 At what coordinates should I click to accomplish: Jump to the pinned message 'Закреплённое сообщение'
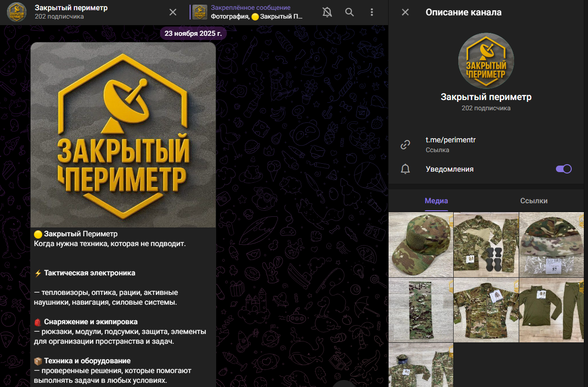pos(251,7)
